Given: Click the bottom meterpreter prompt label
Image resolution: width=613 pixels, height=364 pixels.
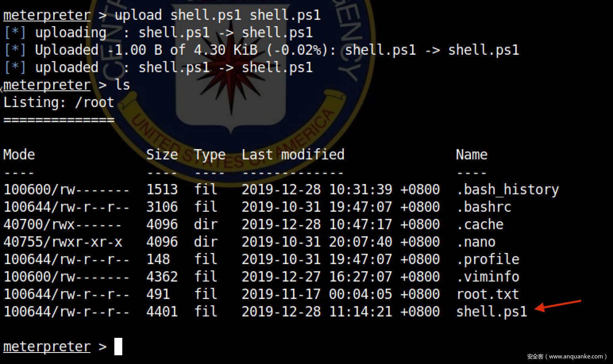Looking at the screenshot, I should (x=47, y=347).
